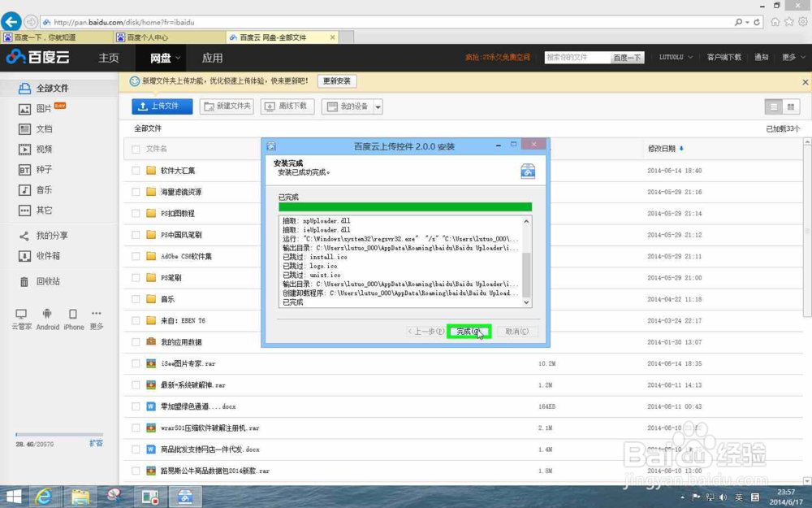The height and width of the screenshot is (508, 812).
Task: Open browser home icon
Action: tap(775, 22)
